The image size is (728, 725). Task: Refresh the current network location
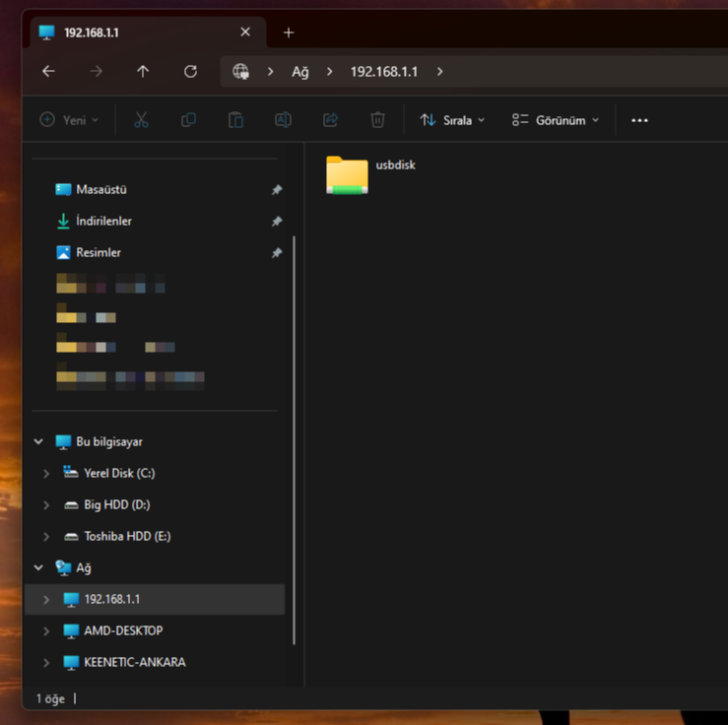pos(190,71)
